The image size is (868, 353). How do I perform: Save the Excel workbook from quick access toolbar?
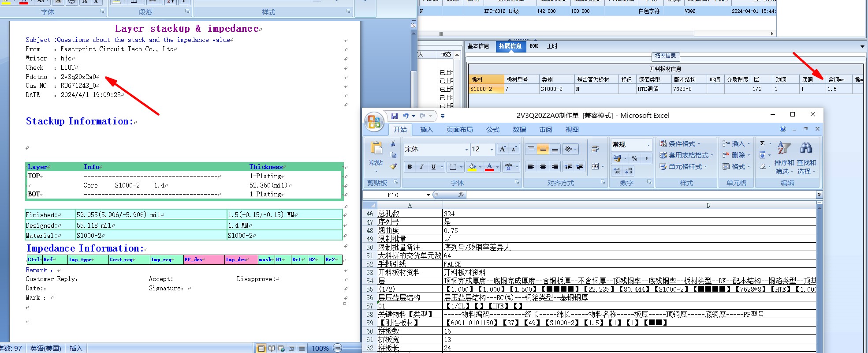395,116
